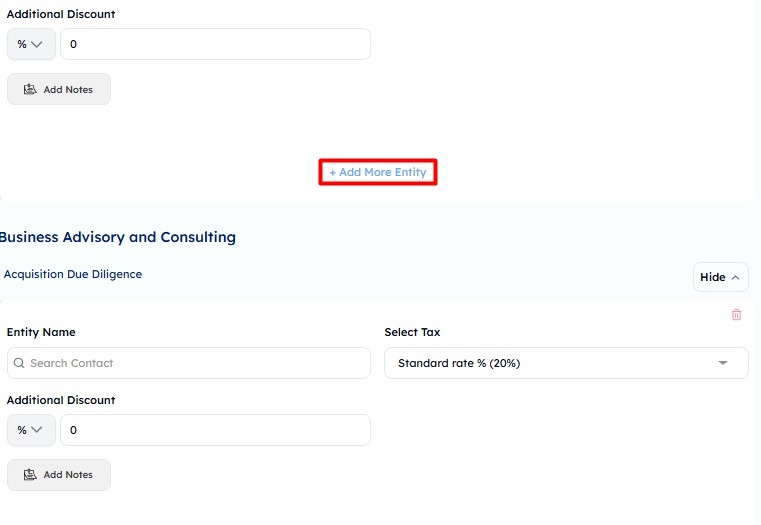This screenshot has width=761, height=525.
Task: Click the upper Add Notes button
Action: pos(59,89)
